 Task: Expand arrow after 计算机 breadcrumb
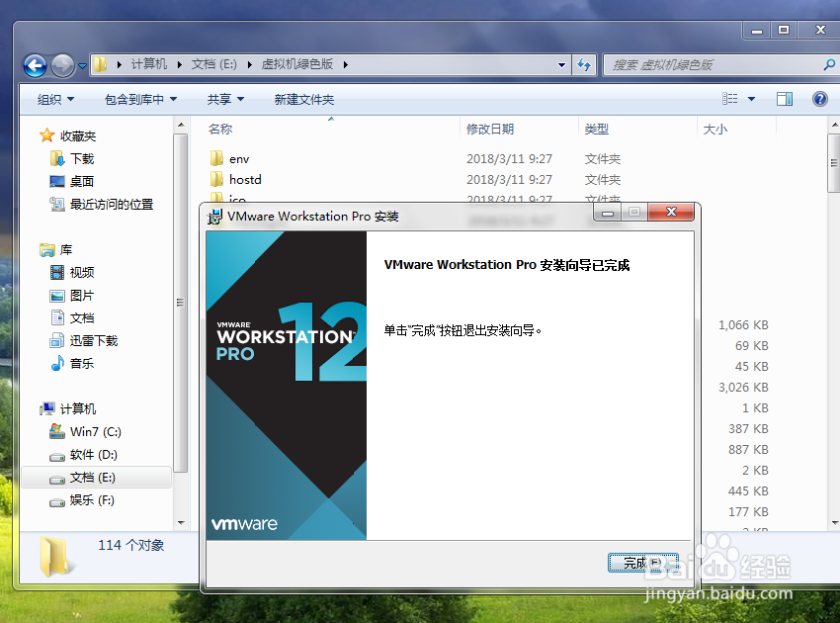click(180, 65)
